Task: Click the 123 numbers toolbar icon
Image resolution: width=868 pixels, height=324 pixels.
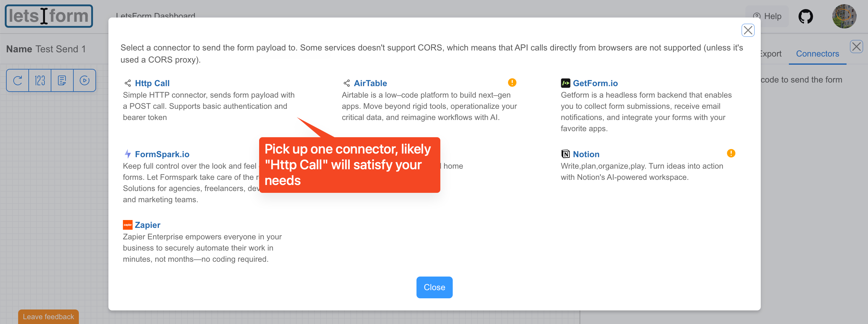Action: 40,81
